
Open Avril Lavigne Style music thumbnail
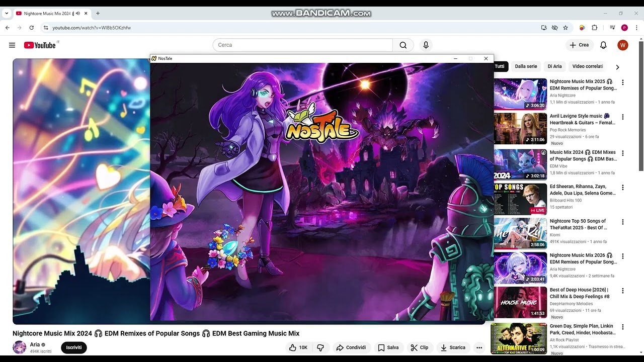[x=520, y=129]
